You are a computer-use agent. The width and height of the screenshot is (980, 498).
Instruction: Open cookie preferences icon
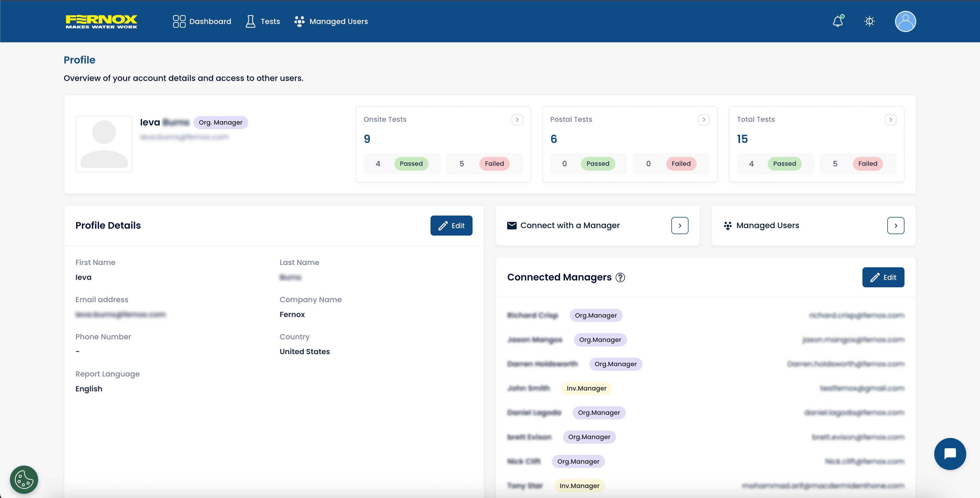coord(24,479)
